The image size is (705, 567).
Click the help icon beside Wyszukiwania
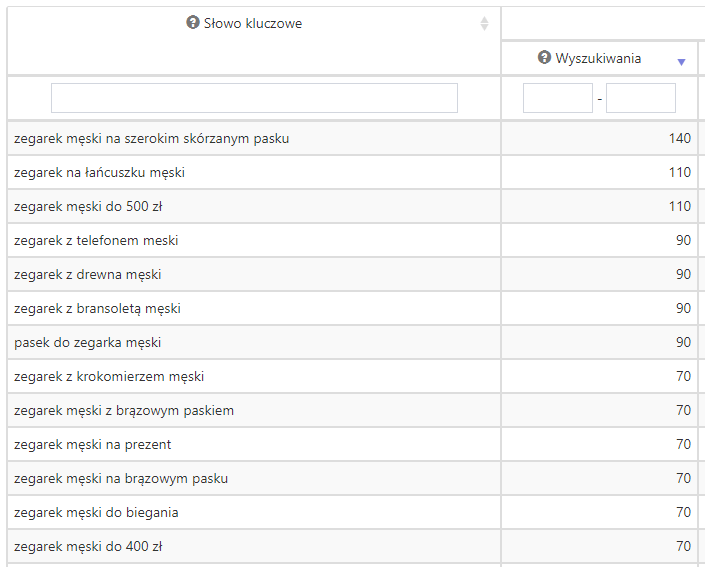pos(544,58)
